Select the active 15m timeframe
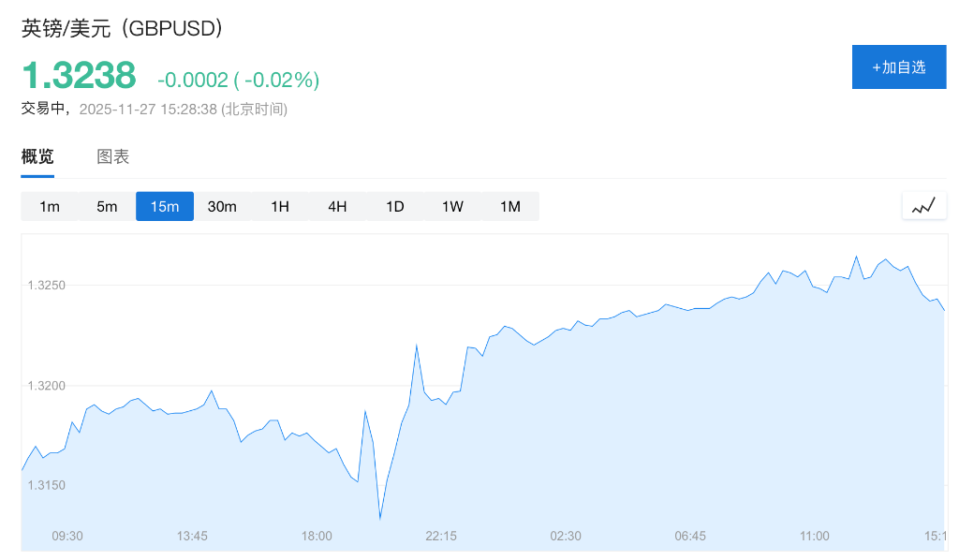959x560 pixels. tap(165, 206)
